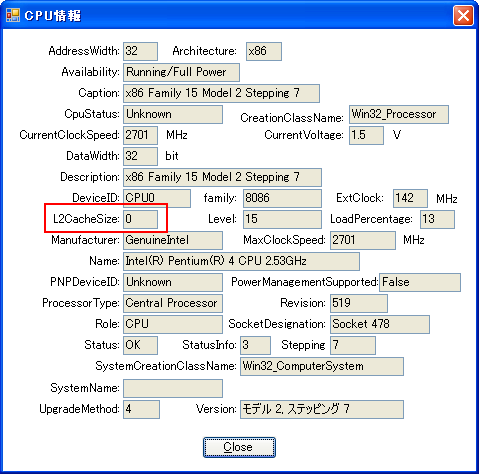Click the "UpgradeMethod:" label
479x474 pixels.
79,409
